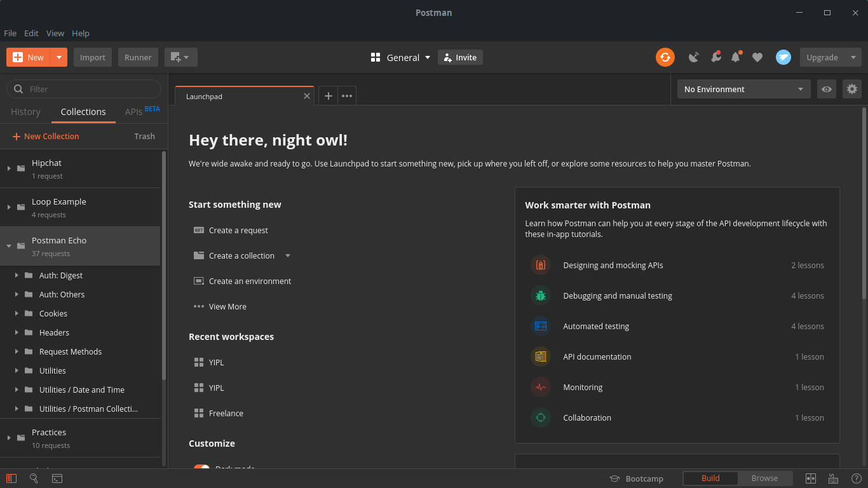Toggle the sidebar icon in the status bar
The image size is (868, 488).
pyautogui.click(x=11, y=478)
